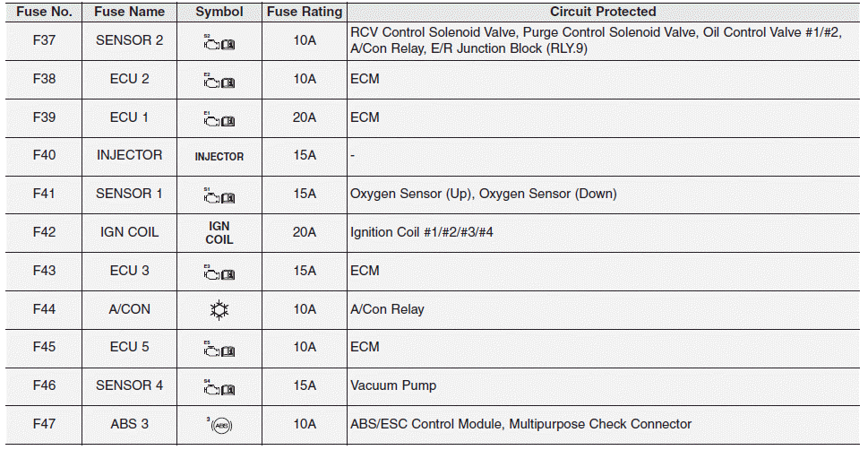Viewport: 868px width, 450px height.
Task: Select the bold IGN COIL symbol label
Action: click(219, 233)
